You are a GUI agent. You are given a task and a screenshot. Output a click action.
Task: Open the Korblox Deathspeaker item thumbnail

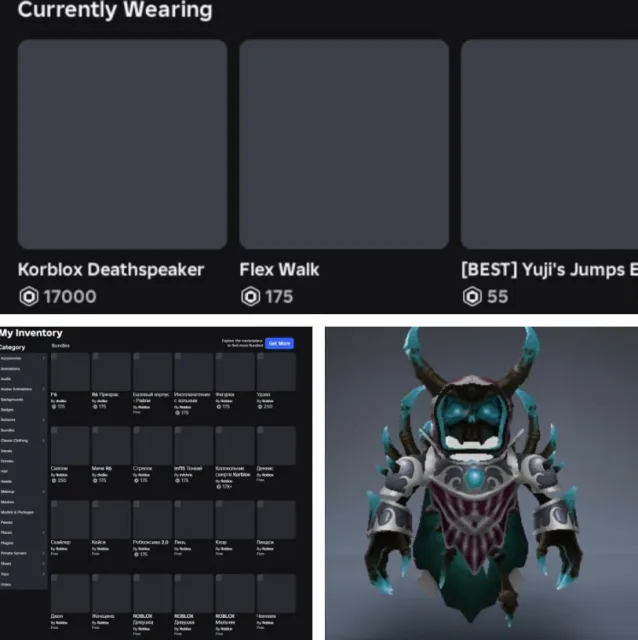(122, 144)
